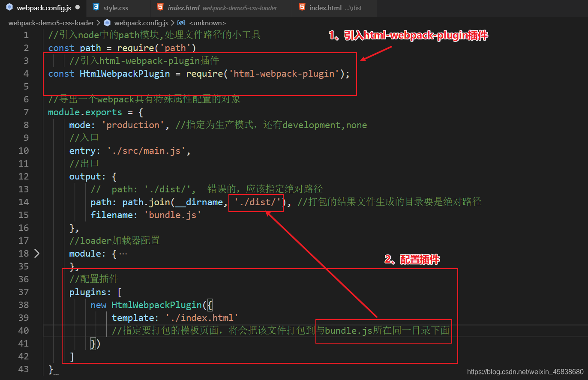Click the './index.html' template string

click(202, 317)
